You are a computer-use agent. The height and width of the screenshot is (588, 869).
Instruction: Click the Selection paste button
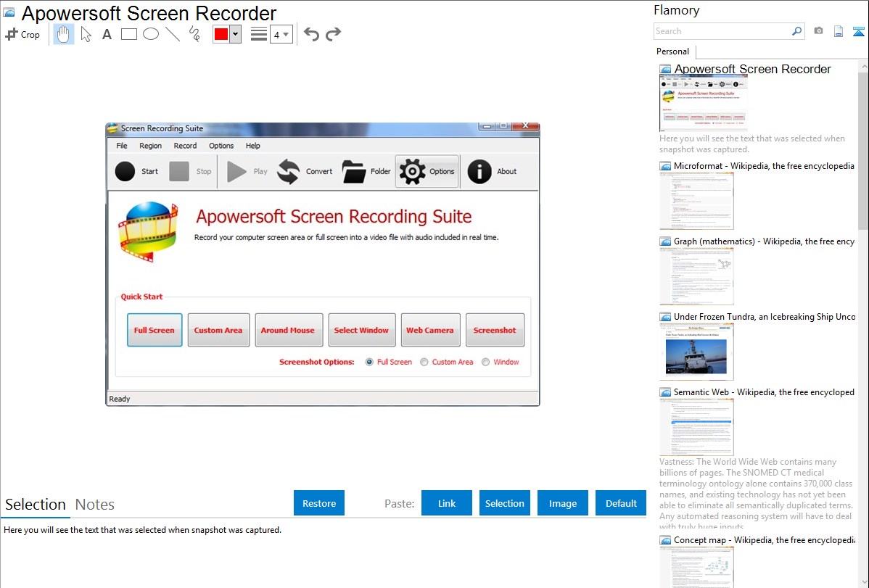tap(505, 503)
